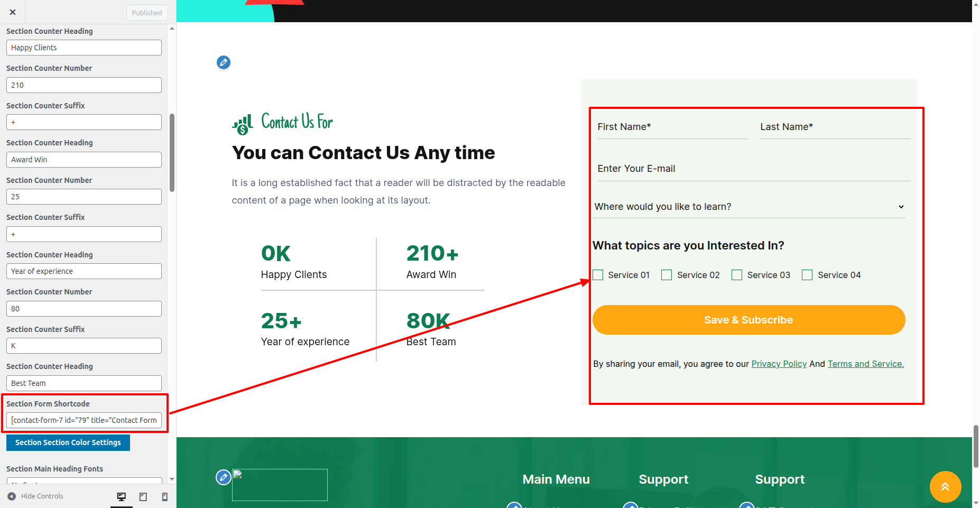Click the Section Form Shortcode input field
The height and width of the screenshot is (508, 980).
[84, 420]
